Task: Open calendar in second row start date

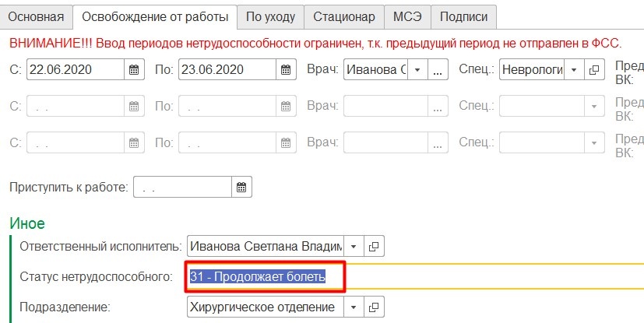Action: tap(134, 106)
